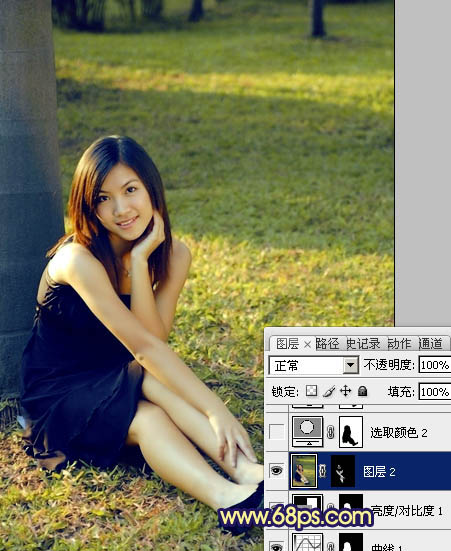Screen dimensions: 451x551
Task: Hide the 图层 2 layer via eye icon
Action: (277, 470)
